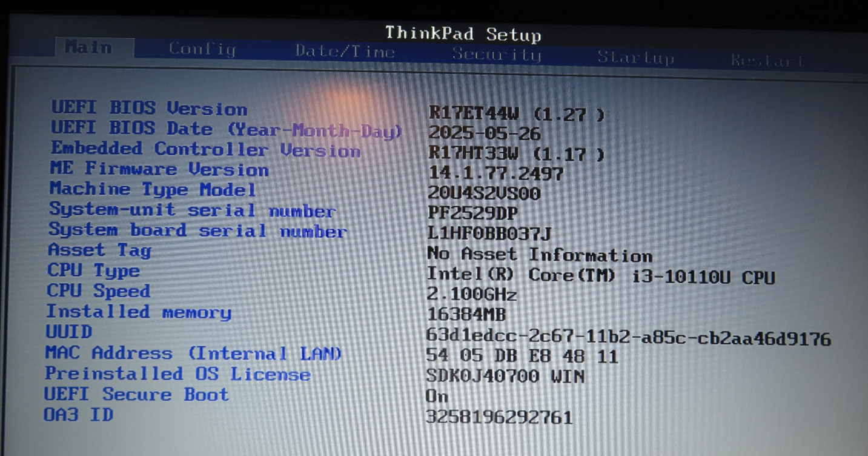This screenshot has width=868, height=456.
Task: Click BIOS version value R17ET44W (1.27)
Action: pyautogui.click(x=517, y=113)
